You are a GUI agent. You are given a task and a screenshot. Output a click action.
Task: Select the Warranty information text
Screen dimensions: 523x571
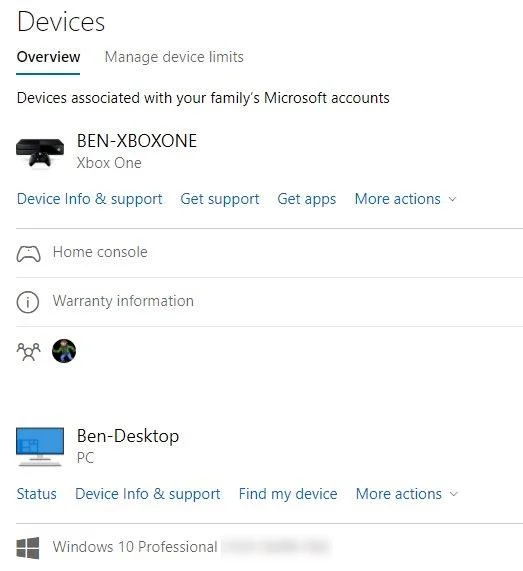coord(123,301)
